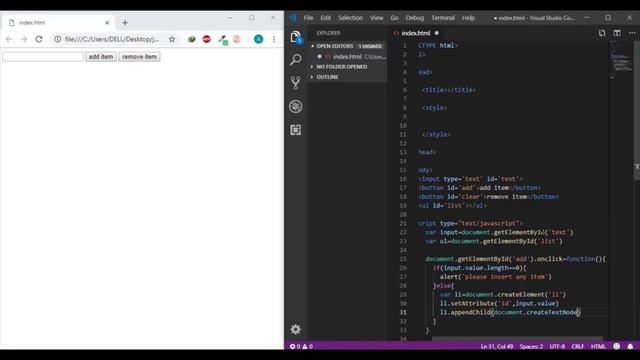Click the green extension icon in Chrome
640x360 pixels.
(x=191, y=39)
